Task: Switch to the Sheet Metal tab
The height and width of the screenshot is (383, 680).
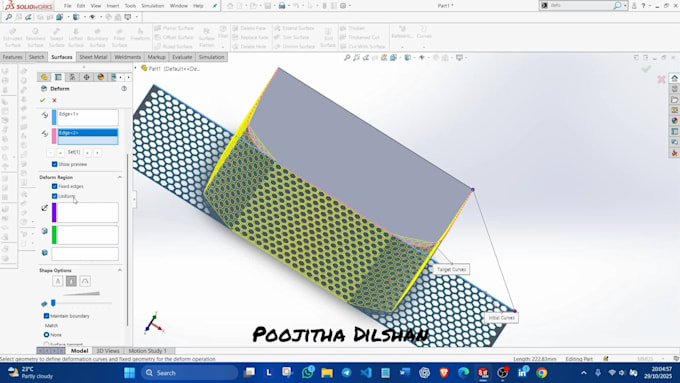Action: tap(93, 57)
